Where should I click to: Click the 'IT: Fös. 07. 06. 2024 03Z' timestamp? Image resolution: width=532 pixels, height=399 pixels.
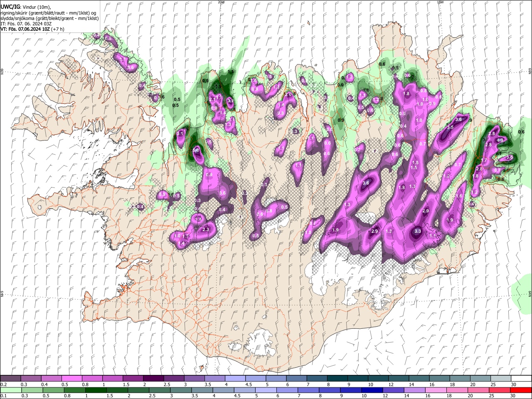[26, 24]
